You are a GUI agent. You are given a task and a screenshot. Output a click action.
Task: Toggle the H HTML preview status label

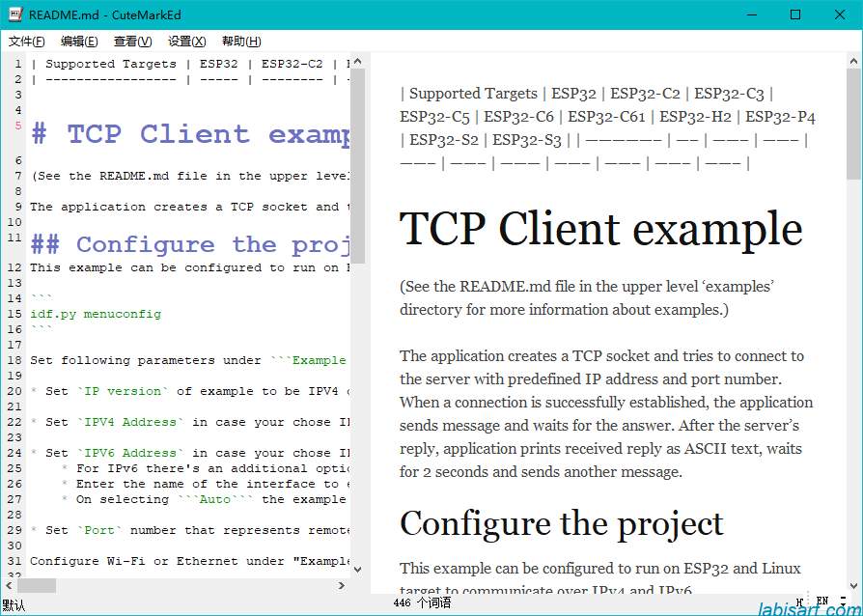[799, 602]
